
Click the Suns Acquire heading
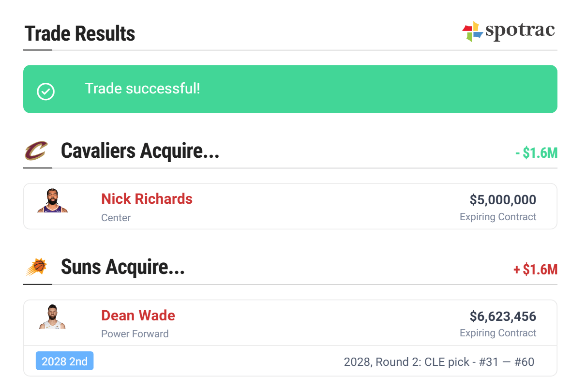pyautogui.click(x=122, y=267)
